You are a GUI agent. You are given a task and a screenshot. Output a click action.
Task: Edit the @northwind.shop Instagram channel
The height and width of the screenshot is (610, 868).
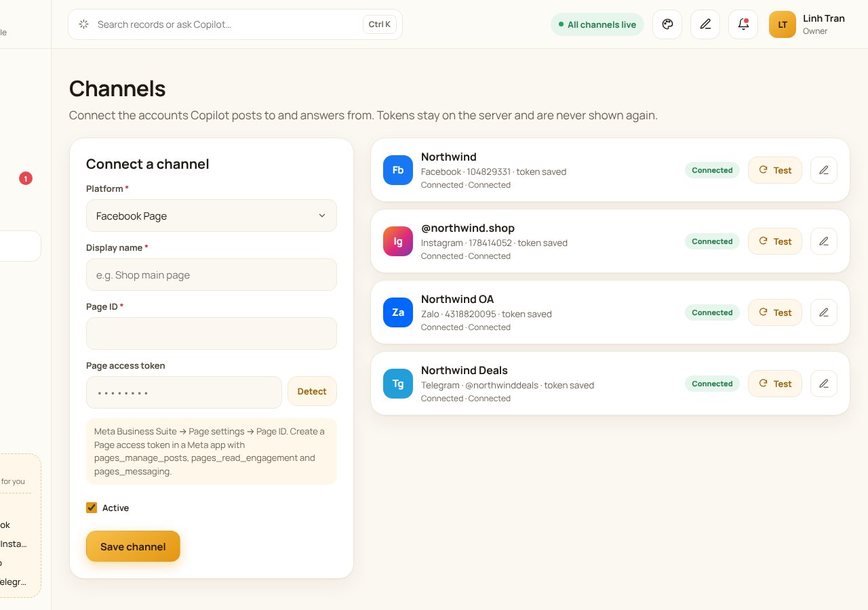coord(824,241)
